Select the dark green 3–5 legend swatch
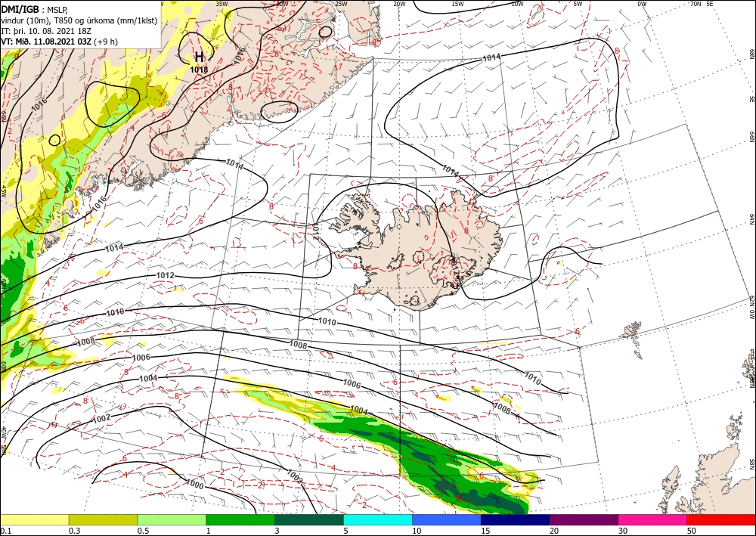This screenshot has height=536, width=756. tap(309, 519)
